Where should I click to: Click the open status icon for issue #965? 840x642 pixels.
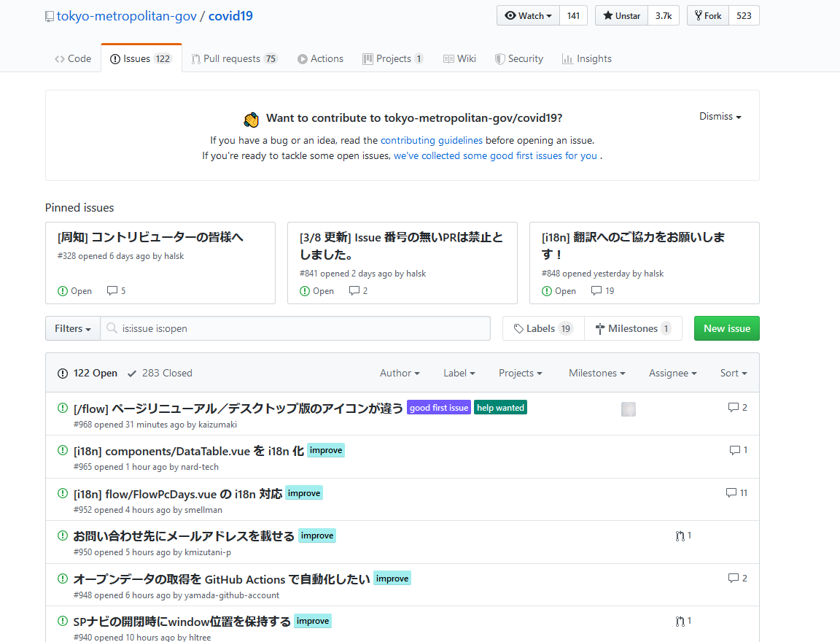(62, 450)
